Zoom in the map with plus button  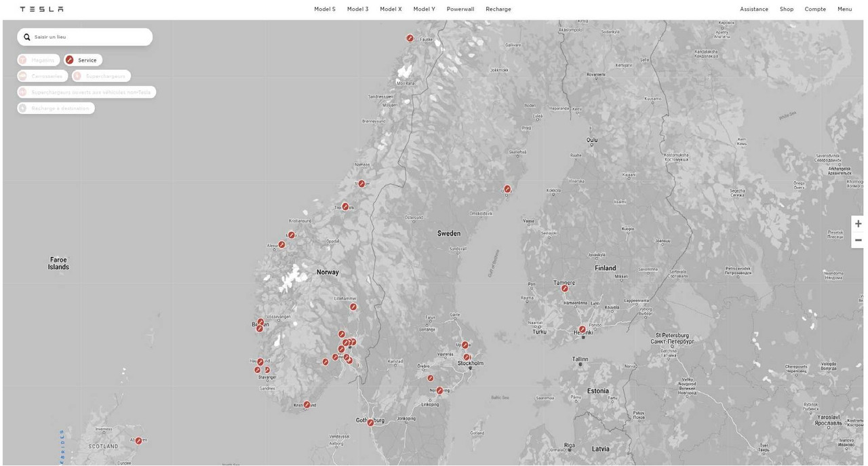click(858, 224)
